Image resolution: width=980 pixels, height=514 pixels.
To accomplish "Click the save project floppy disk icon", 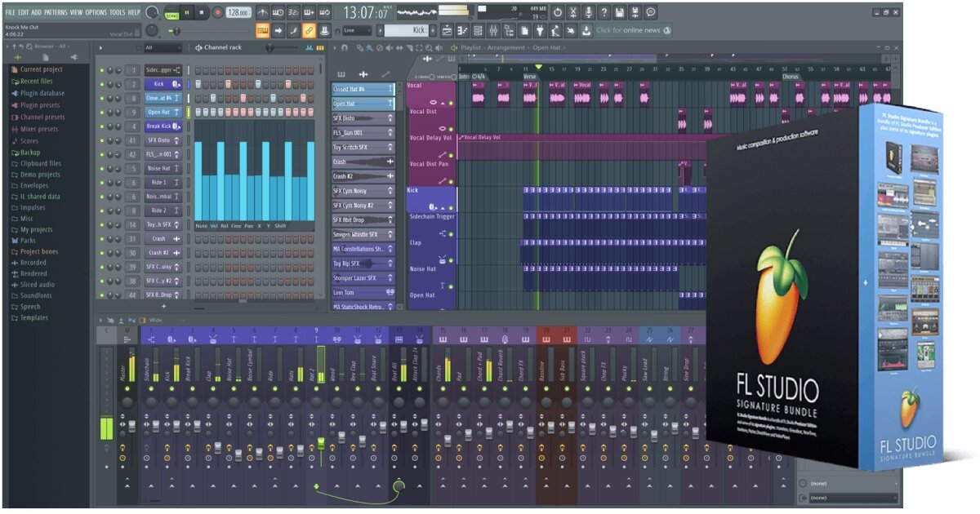I will tap(619, 12).
